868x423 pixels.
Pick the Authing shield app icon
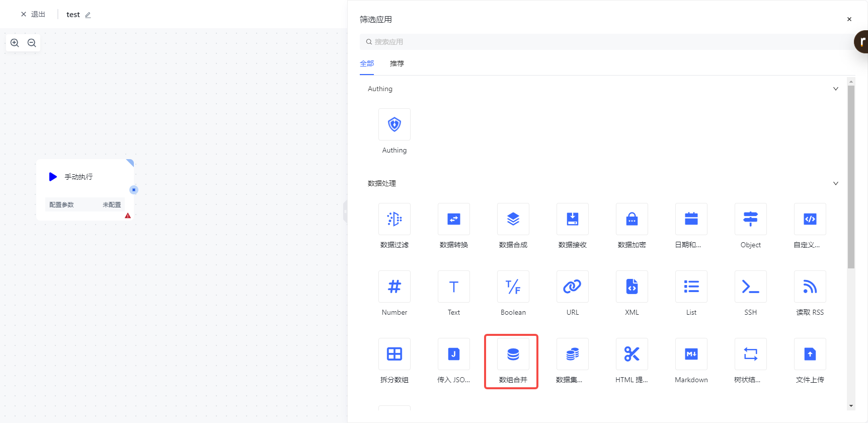(x=394, y=124)
